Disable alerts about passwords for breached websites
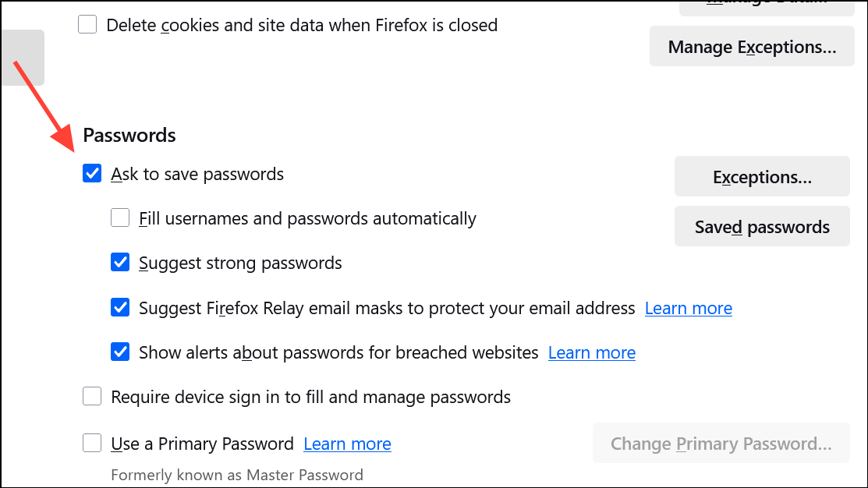 click(119, 352)
